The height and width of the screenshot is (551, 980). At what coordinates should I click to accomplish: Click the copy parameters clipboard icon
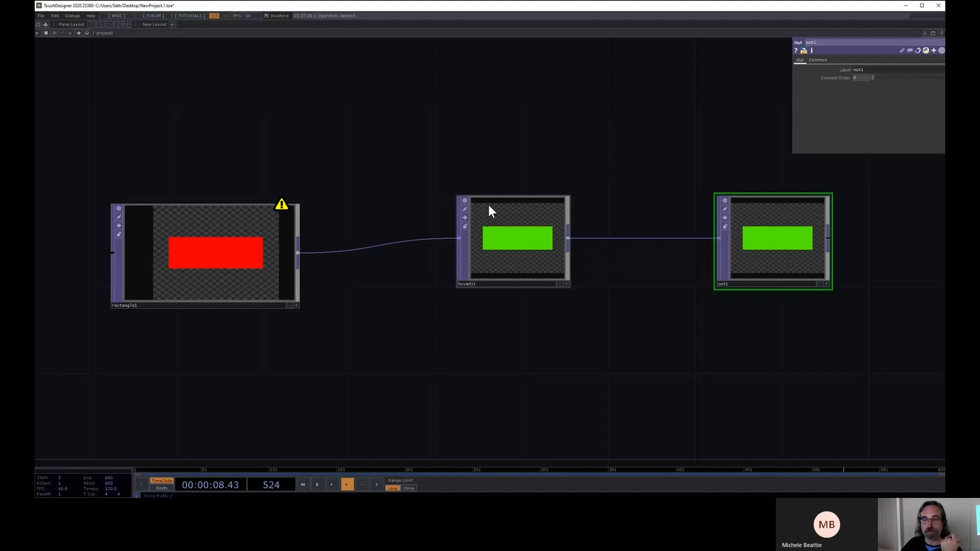918,51
